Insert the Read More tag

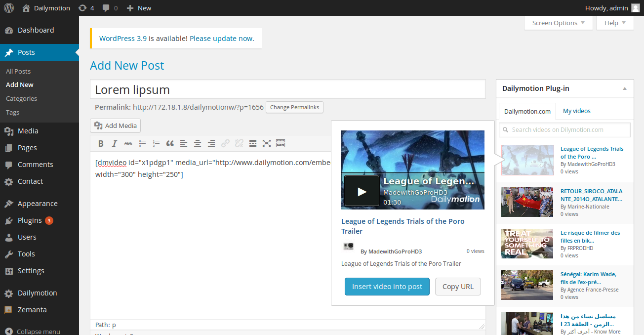point(253,144)
